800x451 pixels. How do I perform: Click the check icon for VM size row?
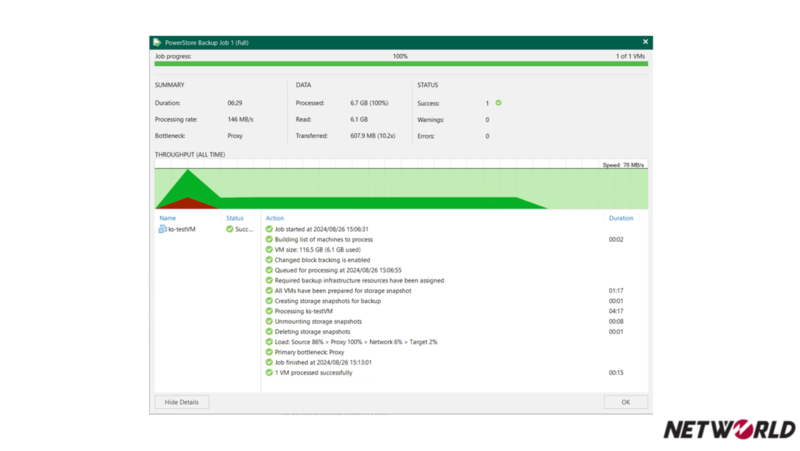pos(269,249)
